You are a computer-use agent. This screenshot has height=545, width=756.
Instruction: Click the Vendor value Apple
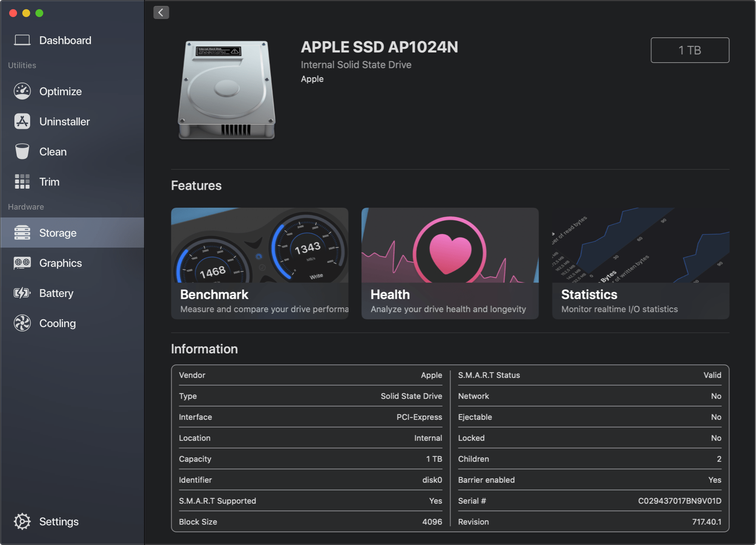point(431,375)
